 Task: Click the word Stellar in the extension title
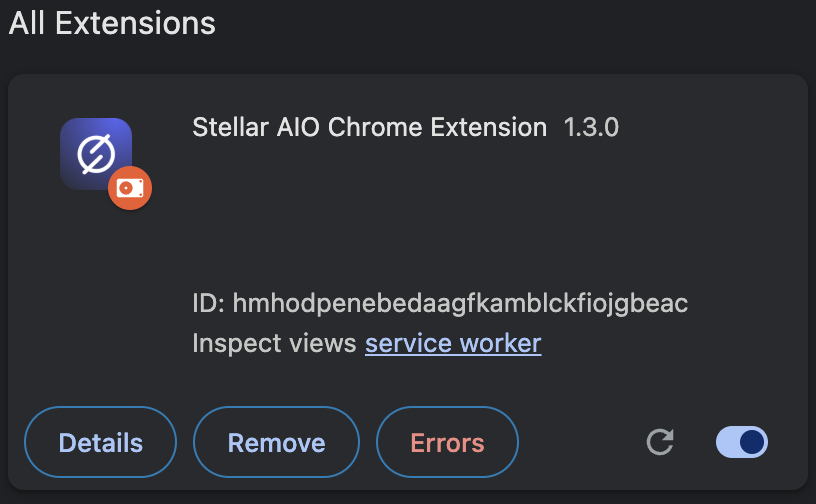tap(224, 128)
